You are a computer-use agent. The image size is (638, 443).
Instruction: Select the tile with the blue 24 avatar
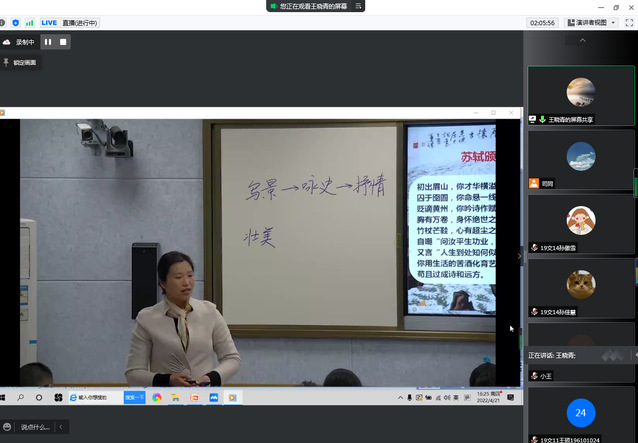581,415
